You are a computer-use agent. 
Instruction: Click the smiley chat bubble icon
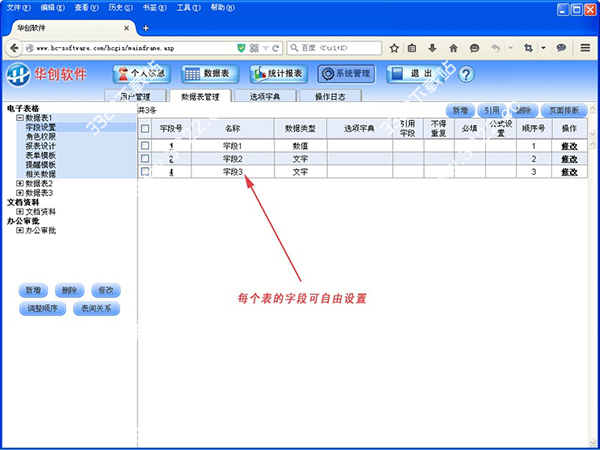click(x=474, y=48)
